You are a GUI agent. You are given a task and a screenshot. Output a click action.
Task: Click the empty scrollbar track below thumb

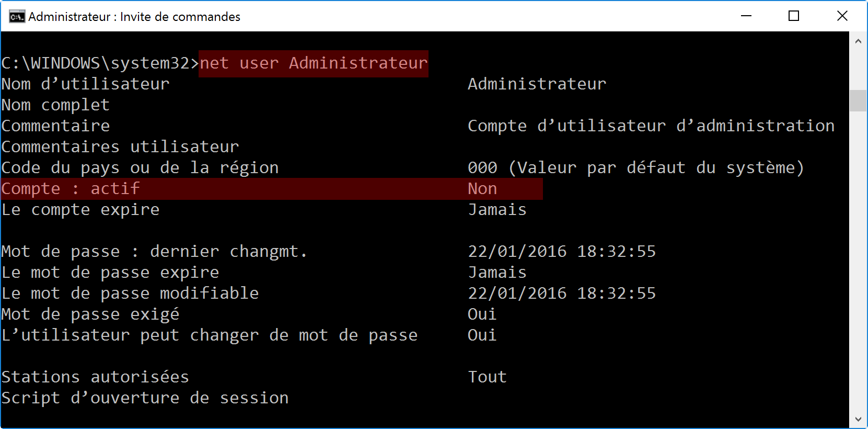click(x=858, y=262)
